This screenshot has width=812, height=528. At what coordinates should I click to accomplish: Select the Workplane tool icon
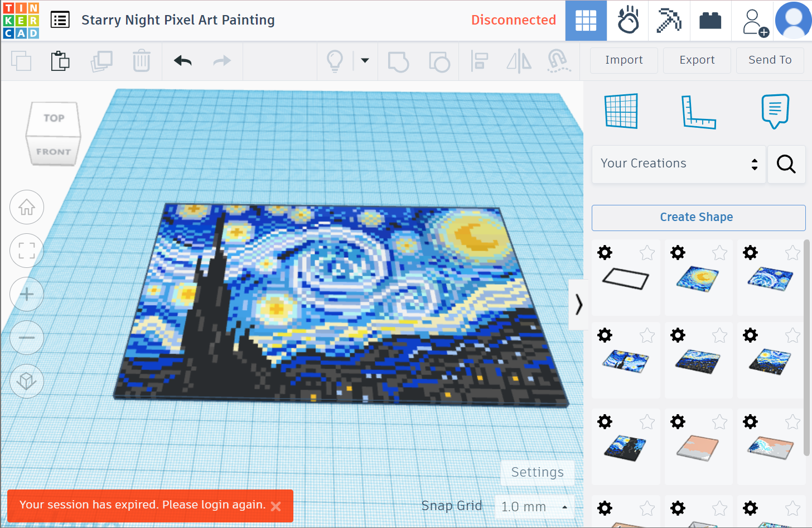pos(621,111)
